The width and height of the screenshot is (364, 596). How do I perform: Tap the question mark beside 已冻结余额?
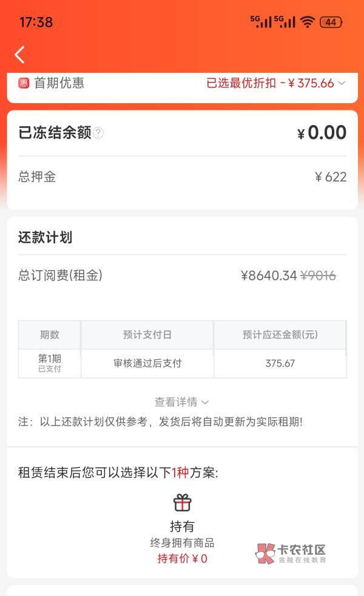click(x=98, y=133)
